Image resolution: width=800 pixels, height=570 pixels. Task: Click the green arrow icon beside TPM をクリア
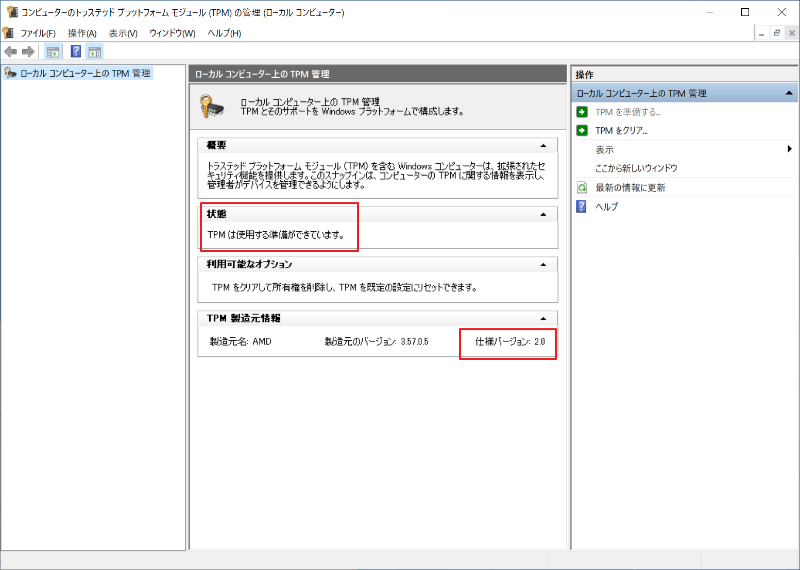[582, 131]
